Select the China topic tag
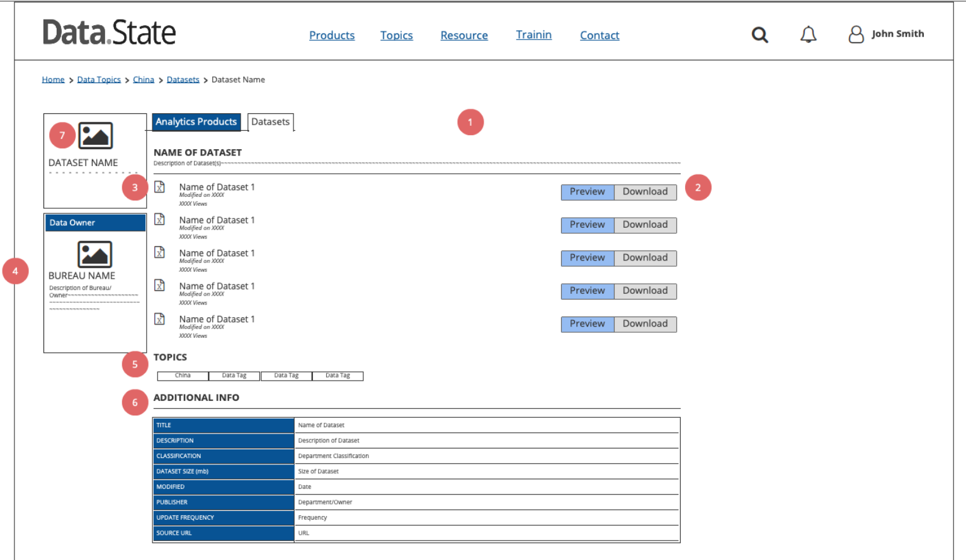 click(182, 376)
